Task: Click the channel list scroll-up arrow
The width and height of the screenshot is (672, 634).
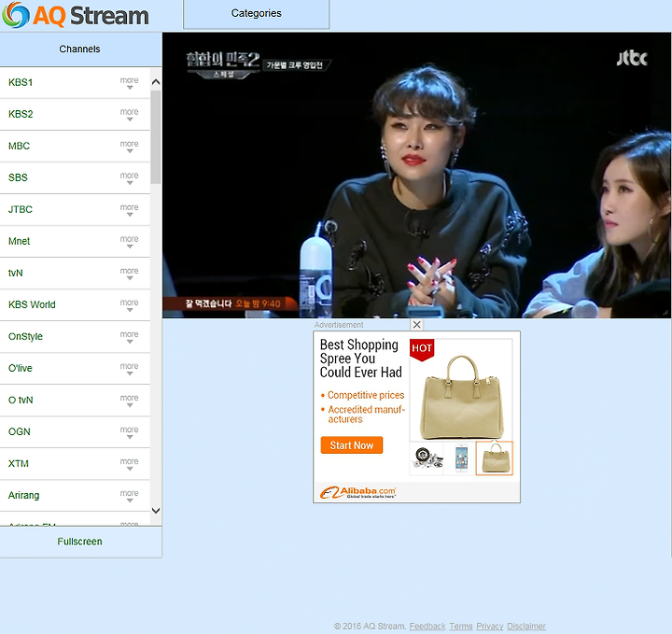Action: point(156,81)
